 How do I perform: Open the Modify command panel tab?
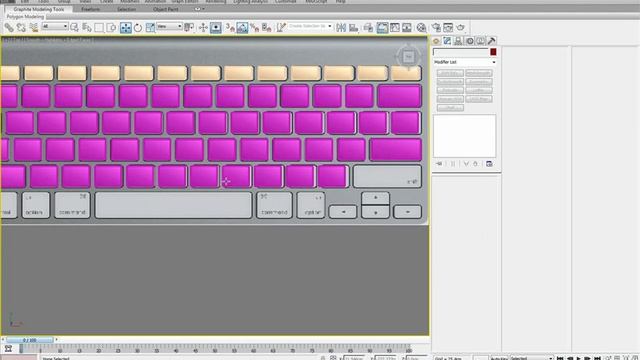tap(447, 41)
